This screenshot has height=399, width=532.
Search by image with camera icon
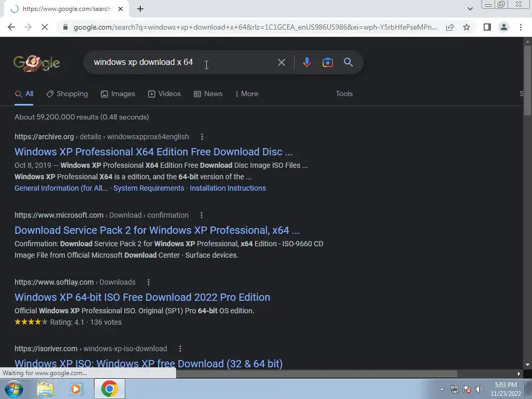coord(327,62)
